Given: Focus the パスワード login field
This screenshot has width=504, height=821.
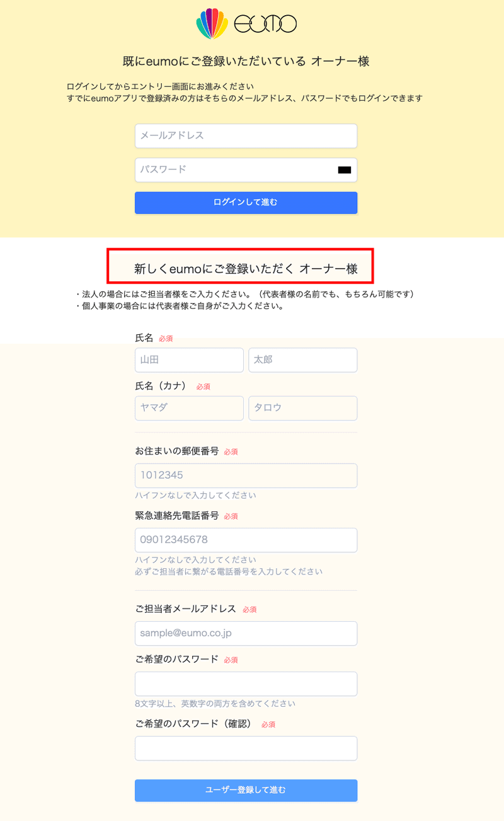Looking at the screenshot, I should point(246,170).
